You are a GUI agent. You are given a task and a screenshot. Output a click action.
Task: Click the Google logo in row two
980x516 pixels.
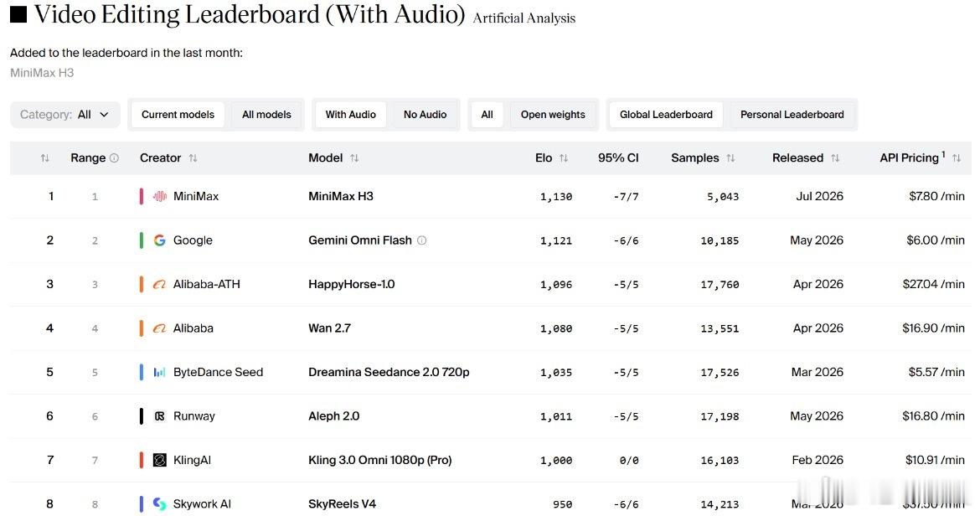[x=159, y=240]
